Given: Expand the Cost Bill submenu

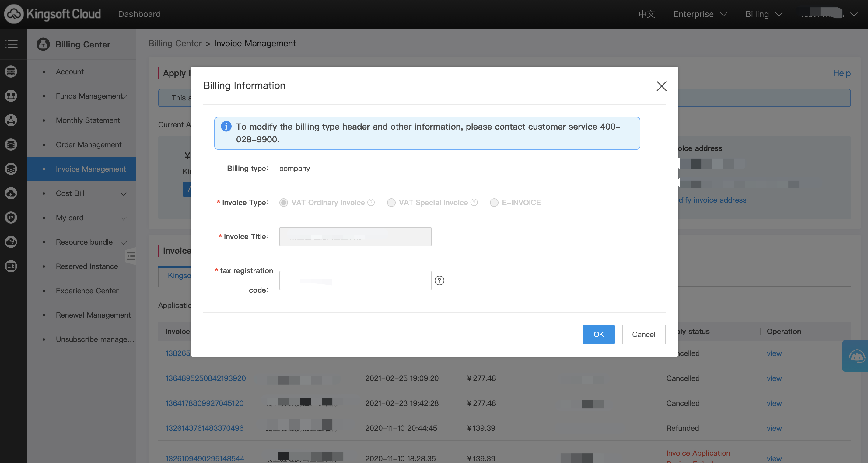Looking at the screenshot, I should pos(124,193).
